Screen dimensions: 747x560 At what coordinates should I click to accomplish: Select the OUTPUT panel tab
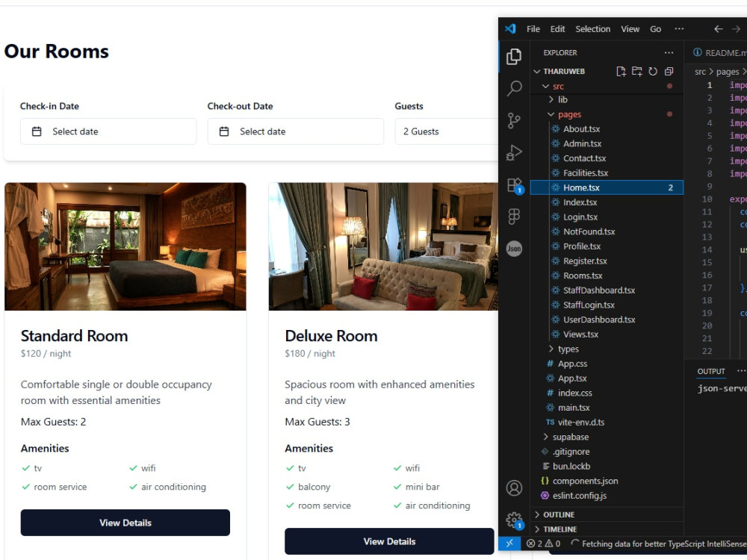[711, 371]
